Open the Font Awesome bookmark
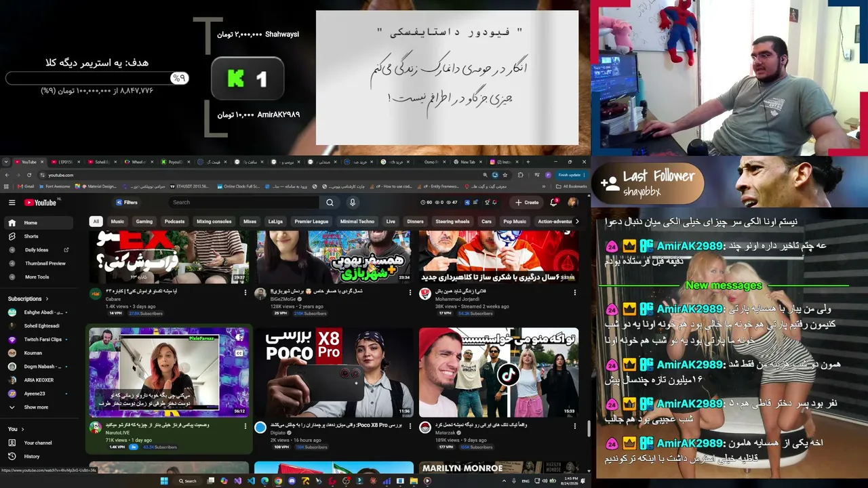This screenshot has width=868, height=488. (x=56, y=186)
